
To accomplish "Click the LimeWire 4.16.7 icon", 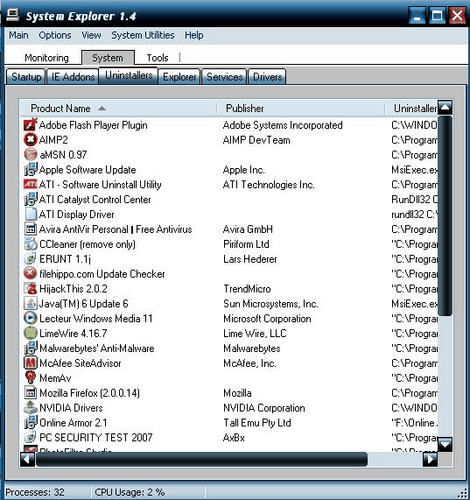I will click(x=30, y=333).
